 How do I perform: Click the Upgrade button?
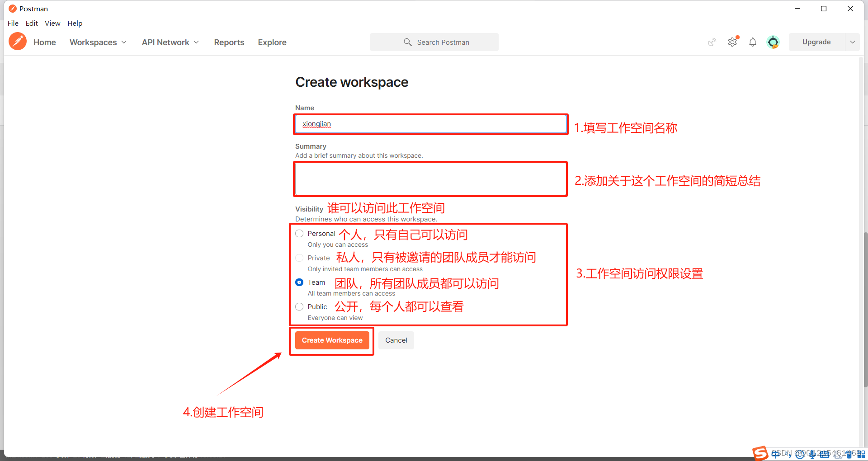pos(816,42)
